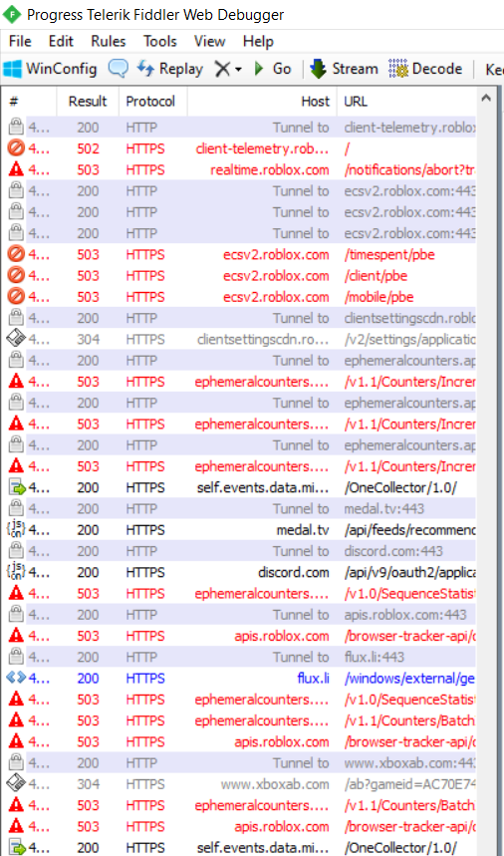Click the blocked icon of client-telemetry 502 session
Image resolution: width=504 pixels, height=856 pixels.
click(16, 148)
